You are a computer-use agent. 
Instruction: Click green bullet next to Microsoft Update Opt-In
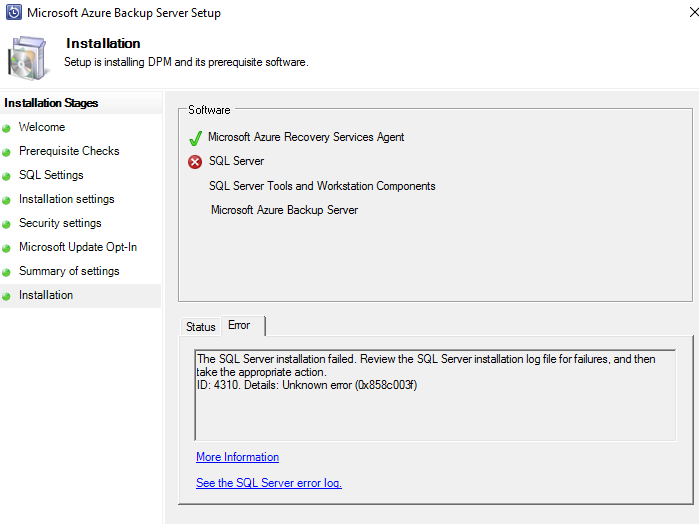(6, 248)
